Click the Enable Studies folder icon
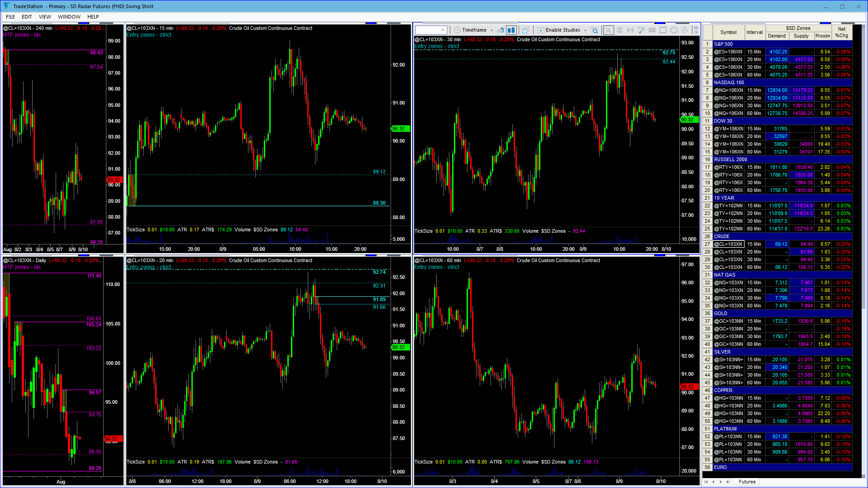Viewport: 868px width, 488px height. click(541, 30)
